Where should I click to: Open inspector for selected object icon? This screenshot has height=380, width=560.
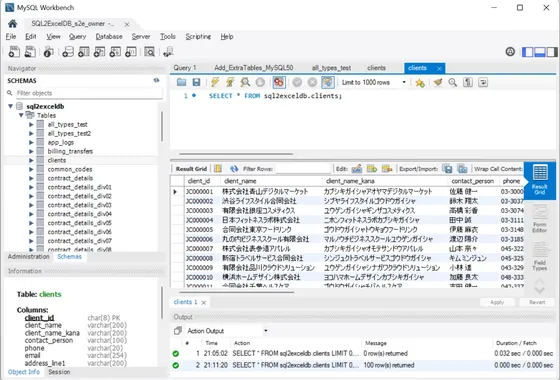click(49, 52)
